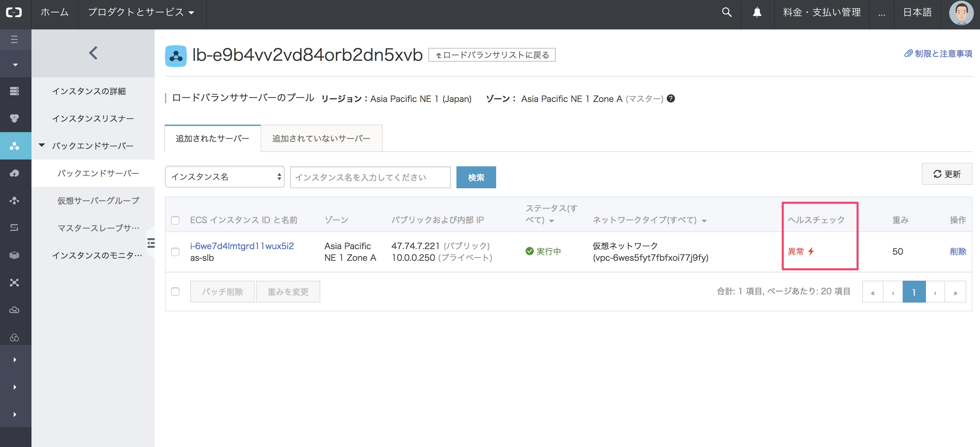
Task: Go to first page with « button
Action: click(873, 292)
